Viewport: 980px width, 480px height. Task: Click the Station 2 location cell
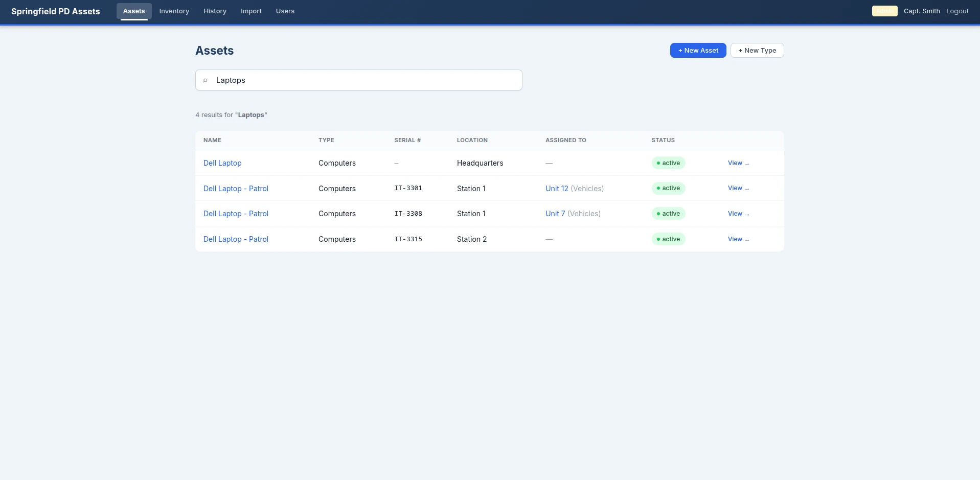coord(472,239)
